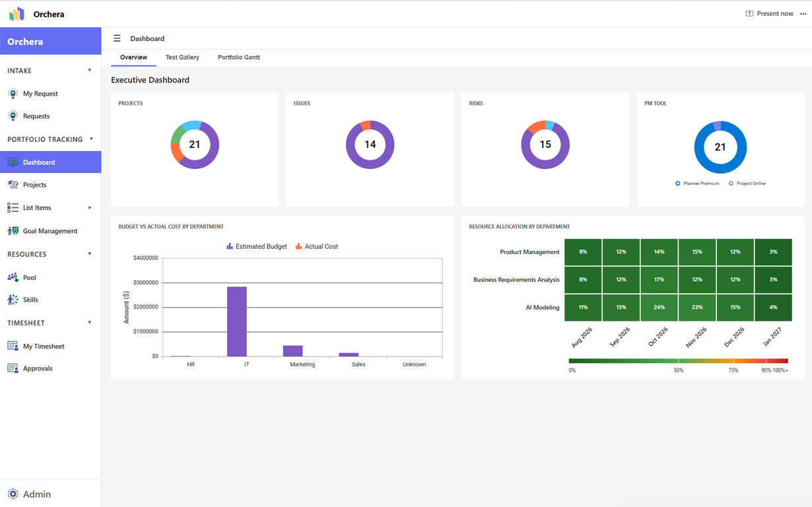Click AI Modeling Jan 2027 4% cell
This screenshot has width=812, height=507.
click(x=773, y=307)
